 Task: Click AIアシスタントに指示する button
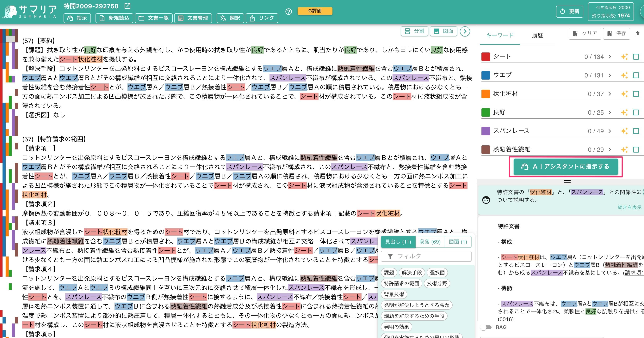coord(566,167)
